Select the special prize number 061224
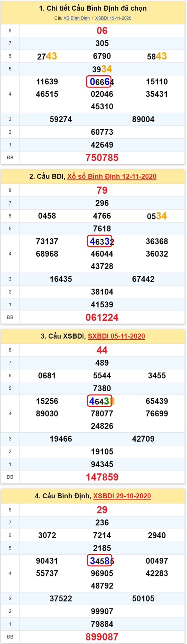This screenshot has height=644, width=187. coord(102,317)
